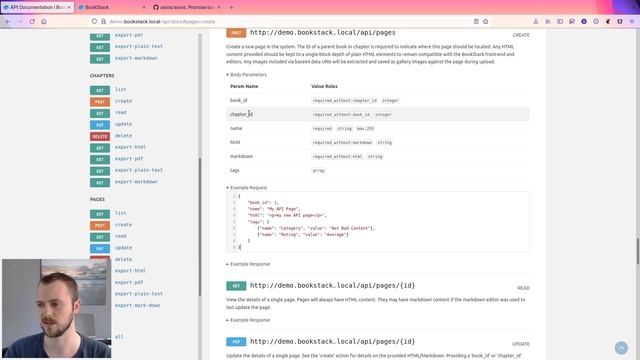Open Pages export-mark-down link
Image resolution: width=640 pixels, height=360 pixels.
[138, 306]
